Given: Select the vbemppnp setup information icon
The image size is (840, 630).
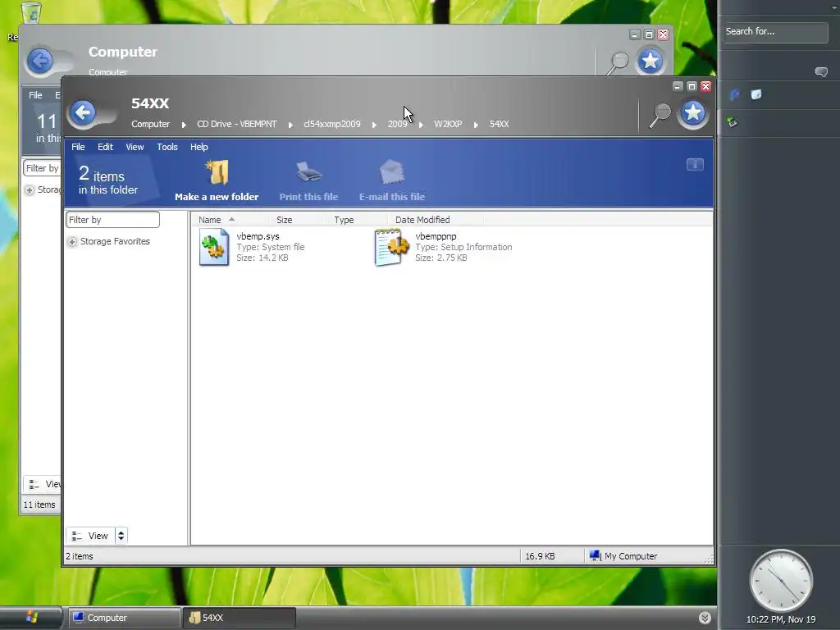Looking at the screenshot, I should [391, 247].
